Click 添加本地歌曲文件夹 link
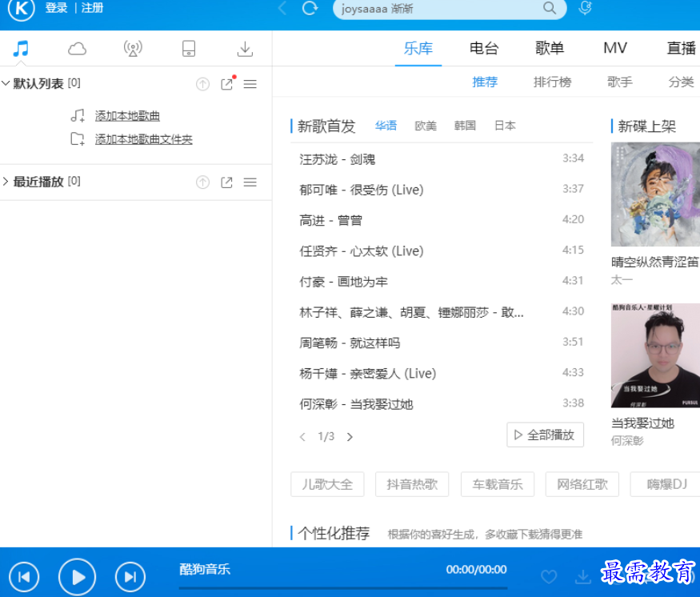Viewport: 700px width, 597px height. tap(144, 139)
